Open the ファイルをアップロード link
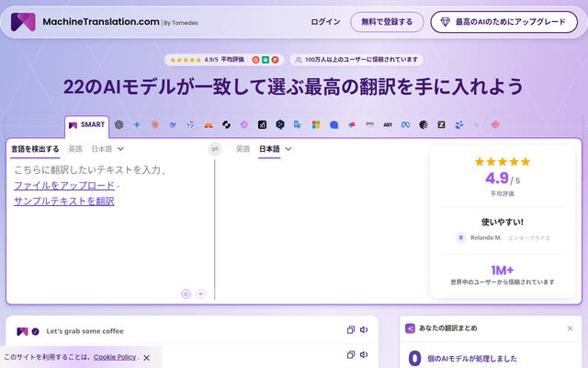588x368 pixels. (x=64, y=186)
